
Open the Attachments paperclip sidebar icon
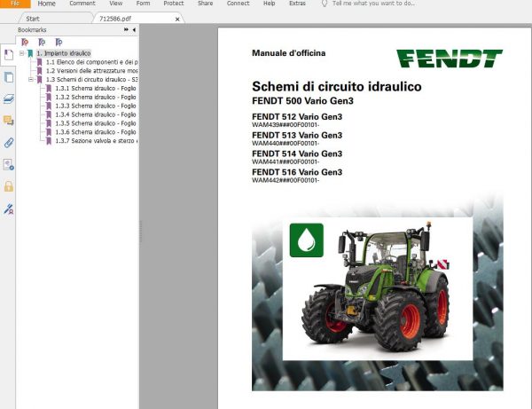coord(9,143)
